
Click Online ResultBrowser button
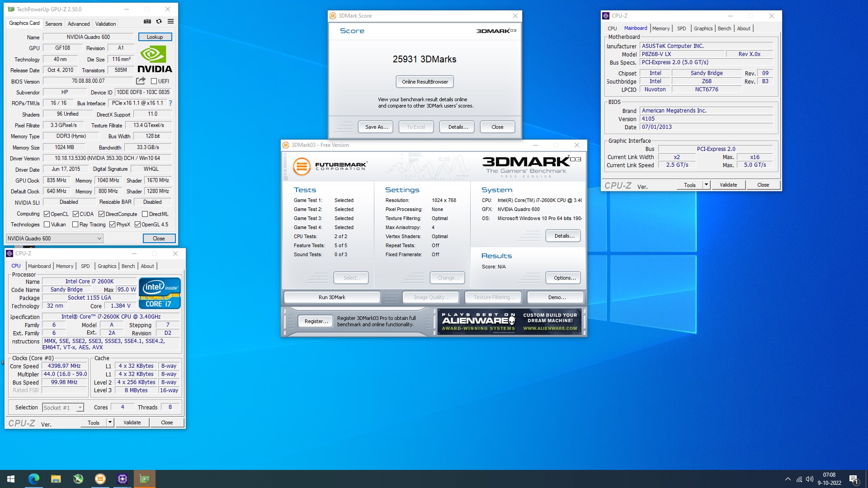(x=425, y=82)
